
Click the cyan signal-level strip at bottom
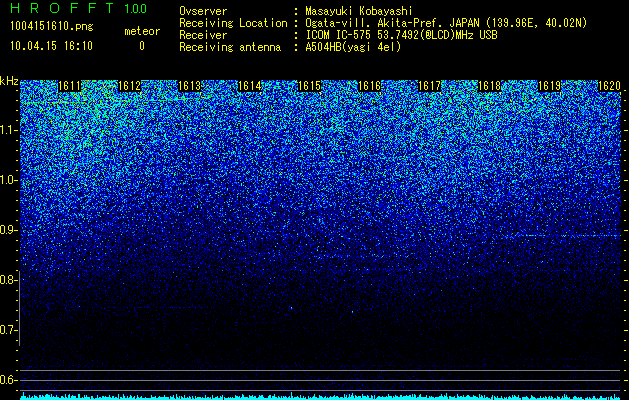point(321,396)
